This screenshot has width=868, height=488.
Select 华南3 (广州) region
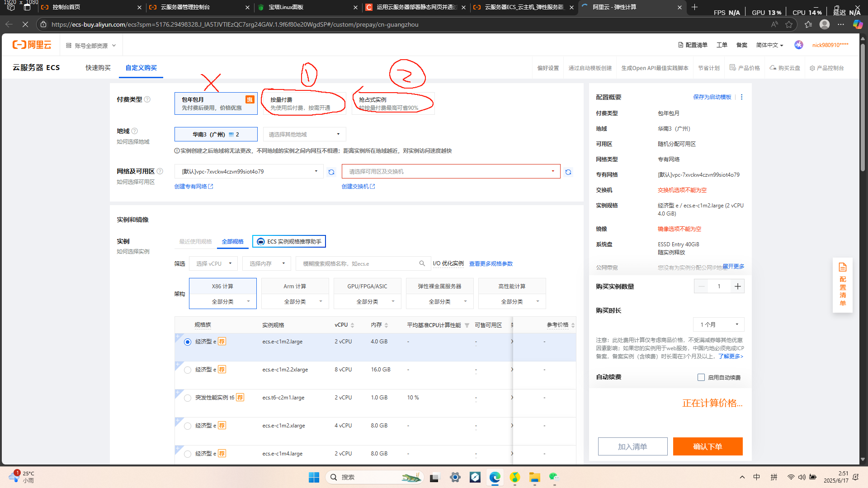[216, 134]
